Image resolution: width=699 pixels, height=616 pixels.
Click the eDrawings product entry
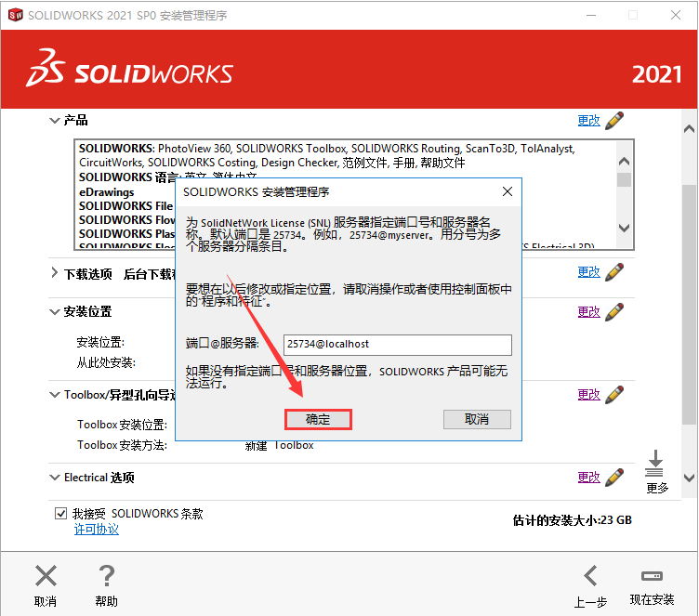click(x=107, y=192)
